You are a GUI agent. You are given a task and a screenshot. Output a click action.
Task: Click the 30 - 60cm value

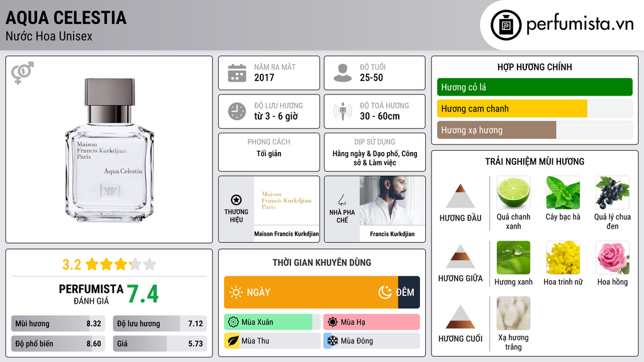point(380,116)
